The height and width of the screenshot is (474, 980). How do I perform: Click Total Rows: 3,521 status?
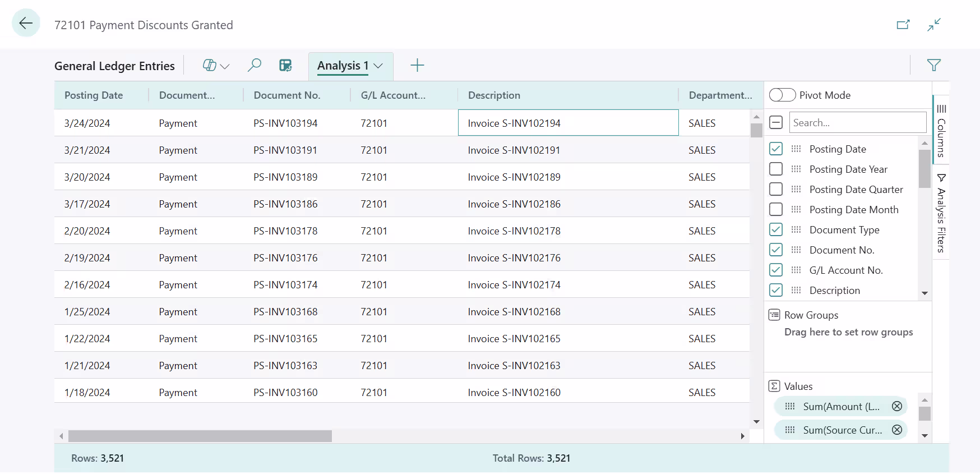coord(531,458)
